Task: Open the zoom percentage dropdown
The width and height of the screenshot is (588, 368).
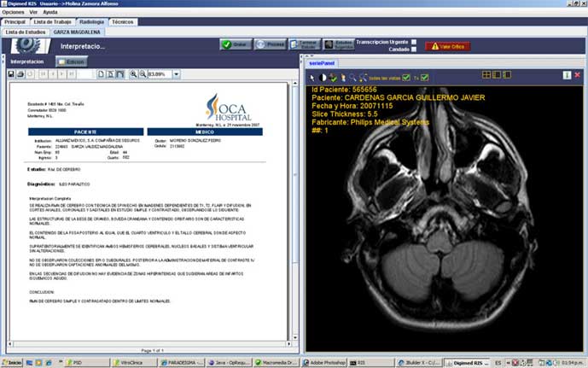Action: pos(176,74)
